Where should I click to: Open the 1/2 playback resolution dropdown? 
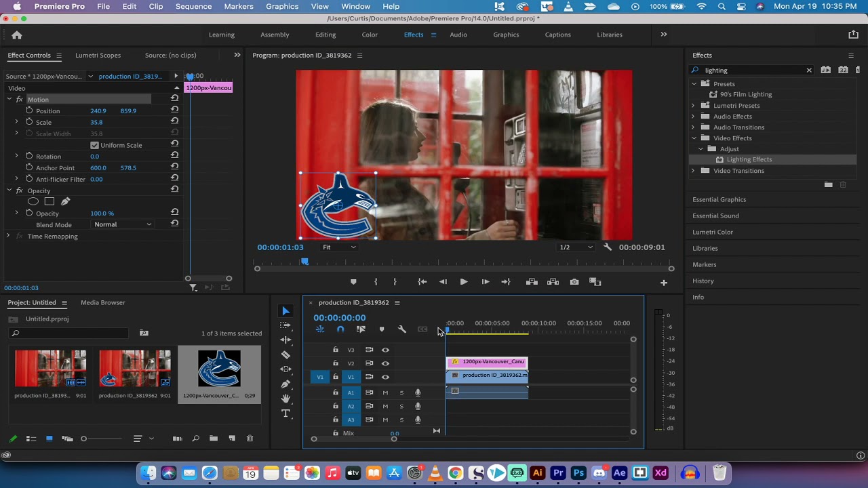(x=576, y=247)
